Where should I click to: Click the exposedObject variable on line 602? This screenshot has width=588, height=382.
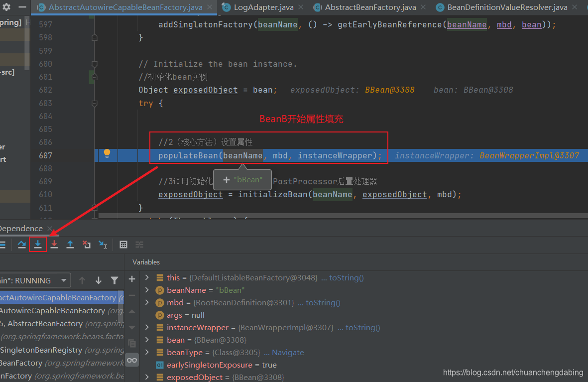(206, 90)
